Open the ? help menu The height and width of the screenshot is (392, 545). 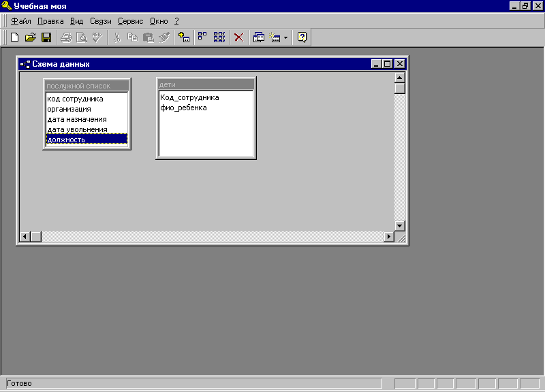176,21
